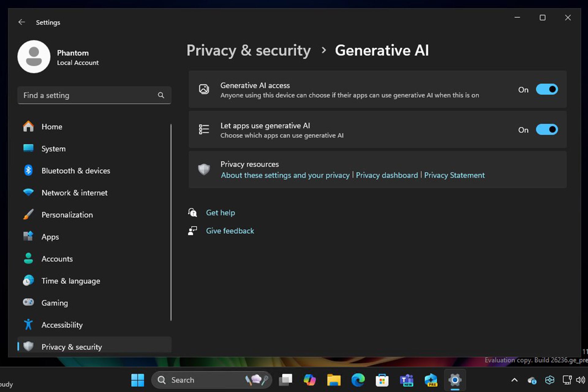This screenshot has height=392, width=588.
Task: Open Generative AI access settings icon
Action: pos(203,90)
